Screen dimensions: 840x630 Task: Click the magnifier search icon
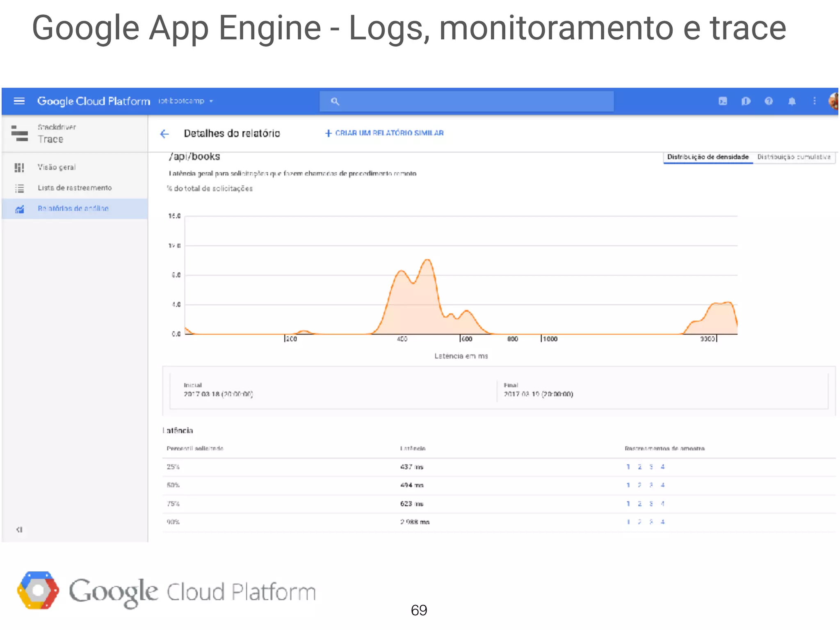pyautogui.click(x=335, y=101)
